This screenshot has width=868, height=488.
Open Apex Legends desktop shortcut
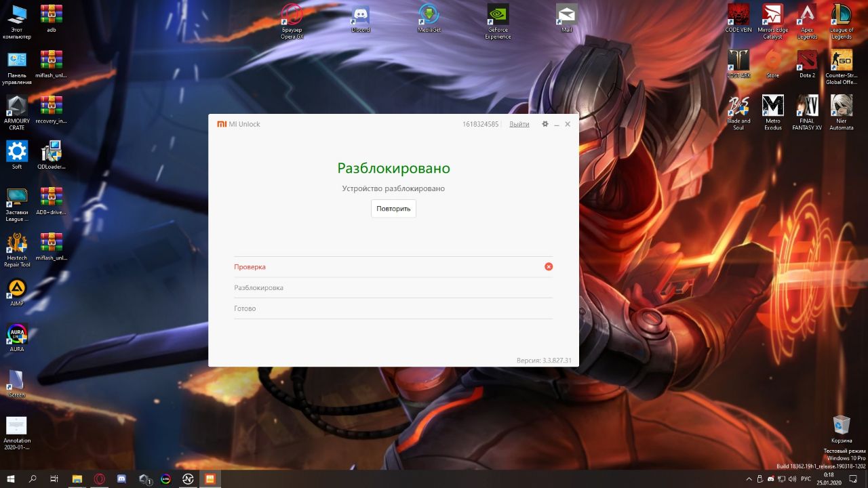coord(807,22)
